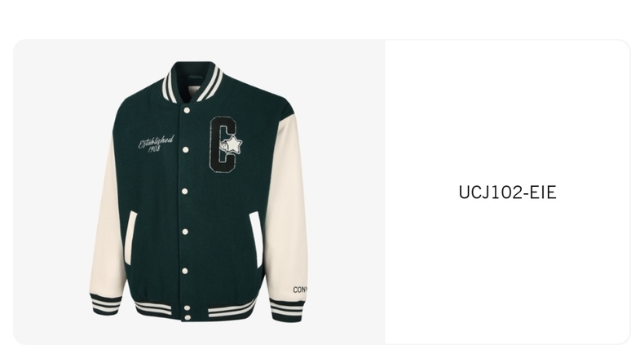Click the bottommost snap button on waistband
Viewport: 644px width, 345px height.
(x=187, y=317)
